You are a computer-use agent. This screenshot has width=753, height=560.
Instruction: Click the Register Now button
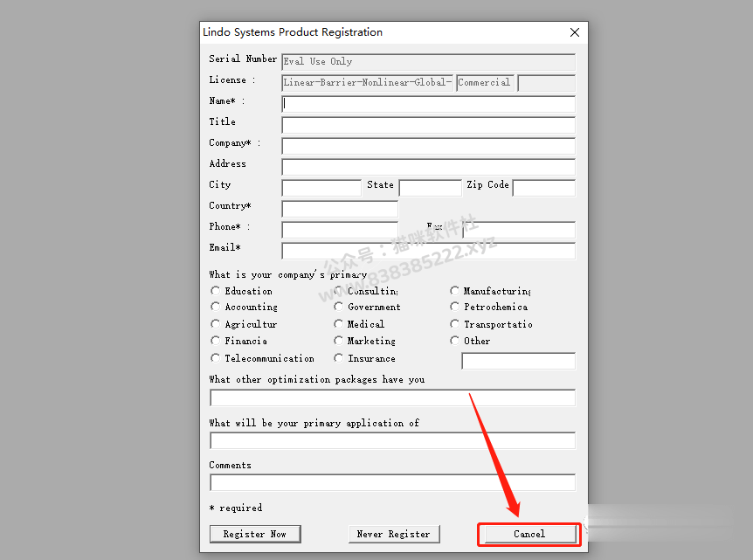[255, 534]
